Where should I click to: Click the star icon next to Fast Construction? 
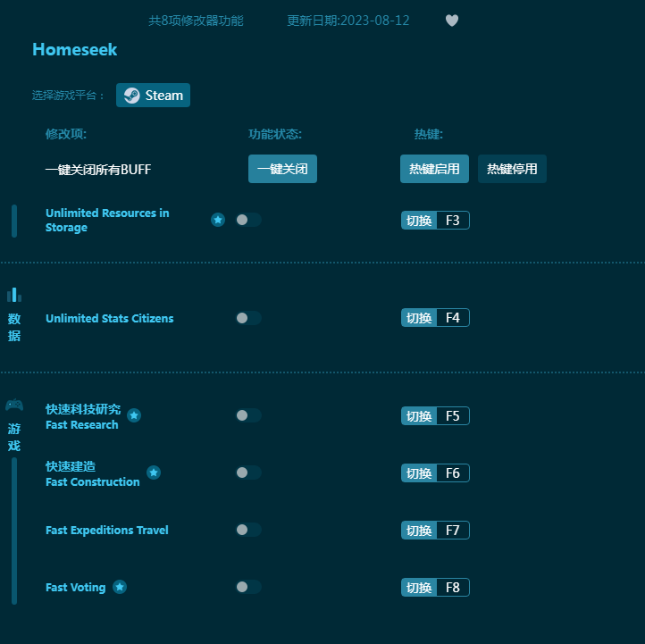point(154,473)
